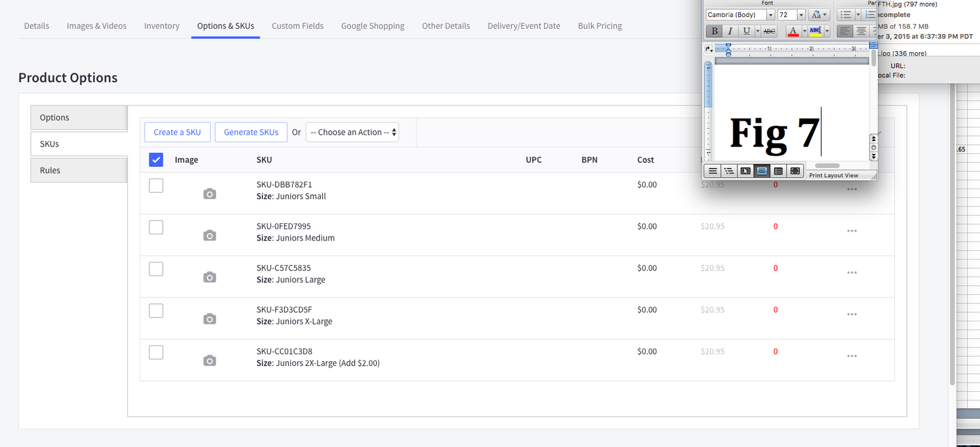Open more actions for SKU-CC01C3D8 row

pyautogui.click(x=852, y=356)
